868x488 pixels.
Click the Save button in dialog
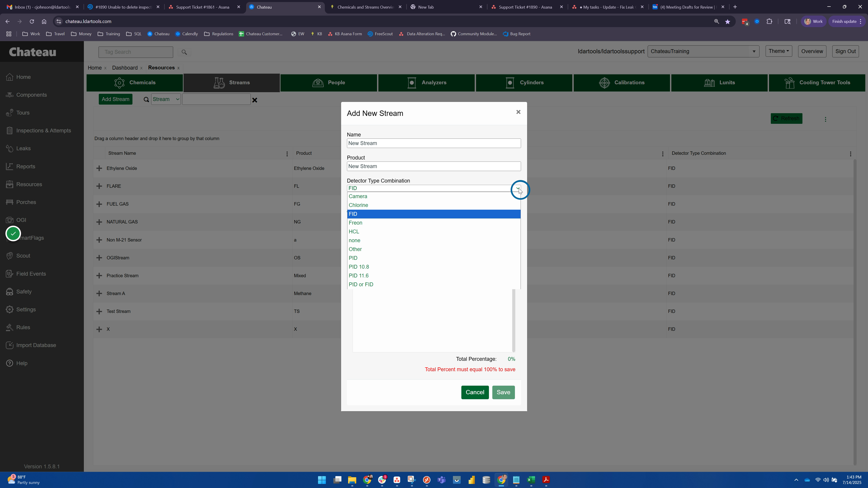tap(503, 392)
